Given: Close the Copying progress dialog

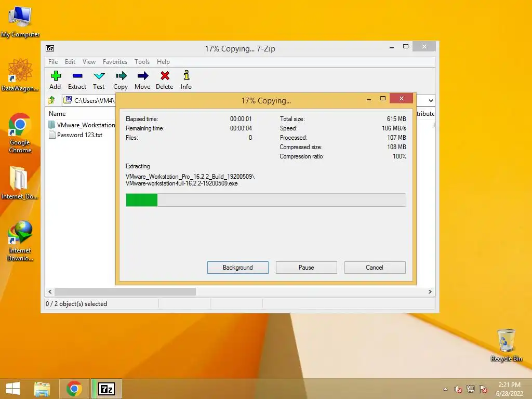Looking at the screenshot, I should [x=402, y=98].
